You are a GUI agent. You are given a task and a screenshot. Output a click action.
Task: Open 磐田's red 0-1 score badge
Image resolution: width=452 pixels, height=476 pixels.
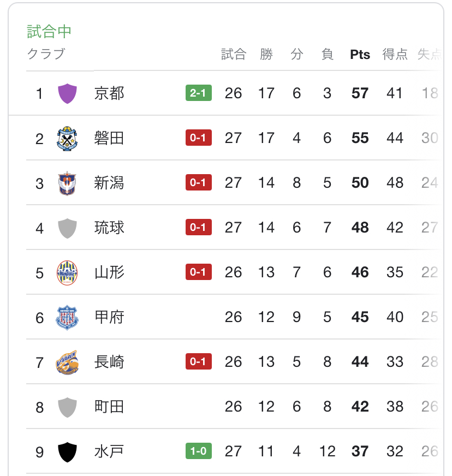point(199,138)
